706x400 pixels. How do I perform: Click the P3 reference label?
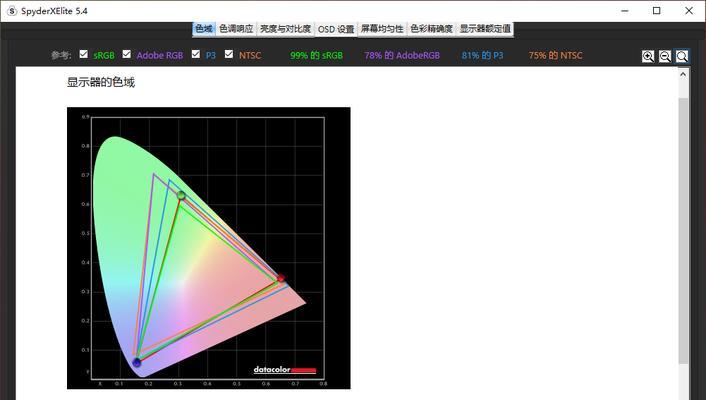point(211,55)
